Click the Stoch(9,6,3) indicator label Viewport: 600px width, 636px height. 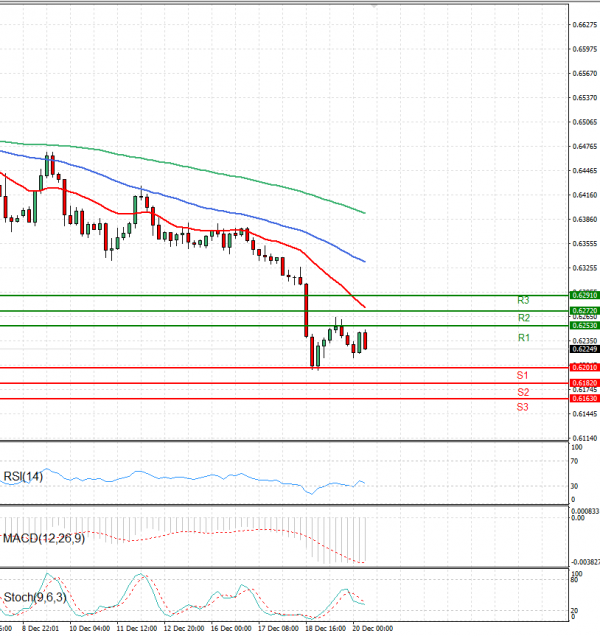(35, 597)
